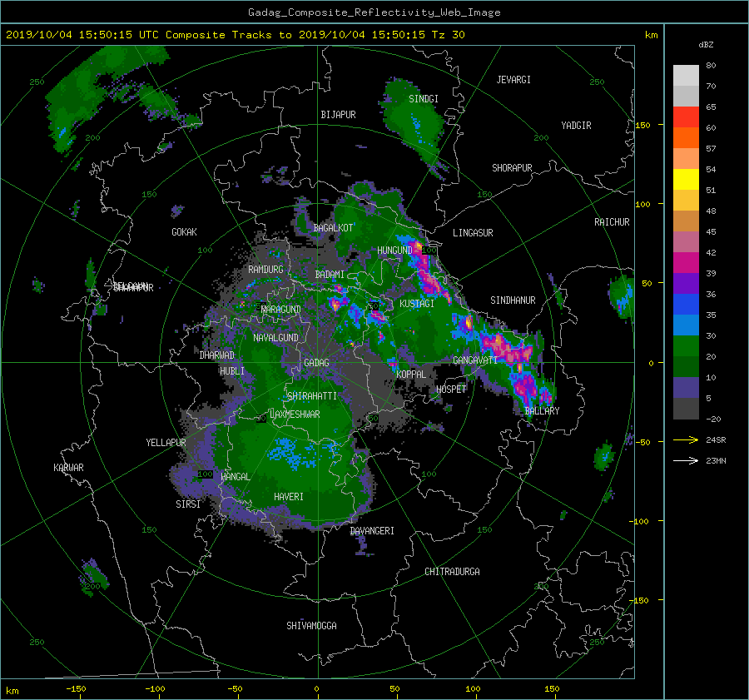Click the DAVANGERI city label
The image size is (749, 700).
372,531
